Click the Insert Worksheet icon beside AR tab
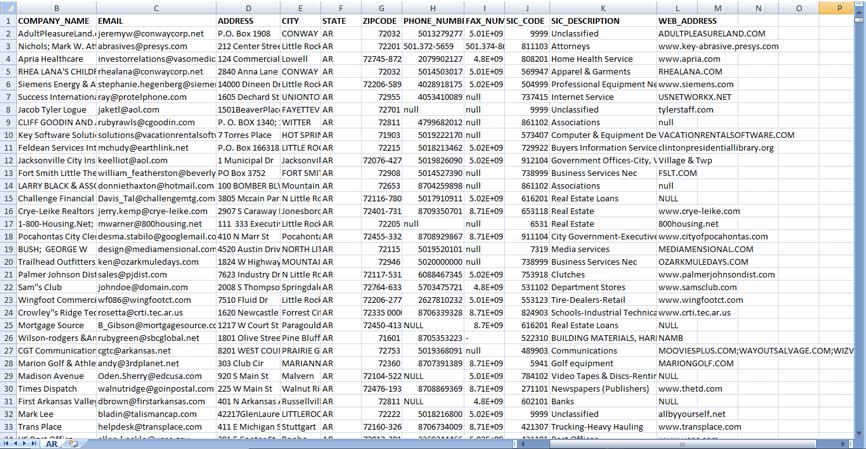866x449 pixels. [x=73, y=443]
